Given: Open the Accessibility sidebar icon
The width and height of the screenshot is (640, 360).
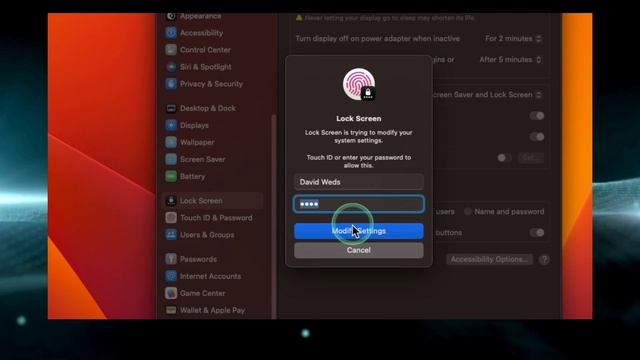Looking at the screenshot, I should pyautogui.click(x=171, y=33).
